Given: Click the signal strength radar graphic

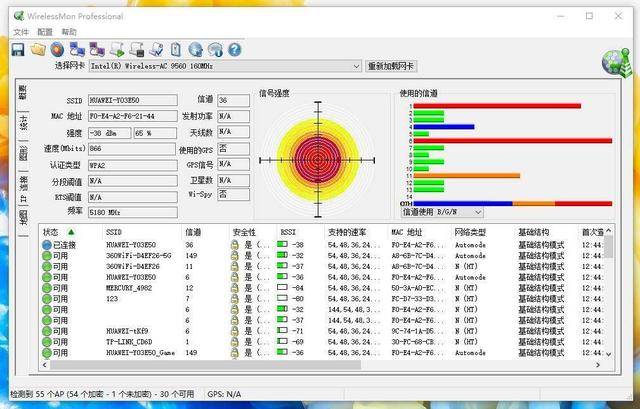Looking at the screenshot, I should click(x=318, y=160).
